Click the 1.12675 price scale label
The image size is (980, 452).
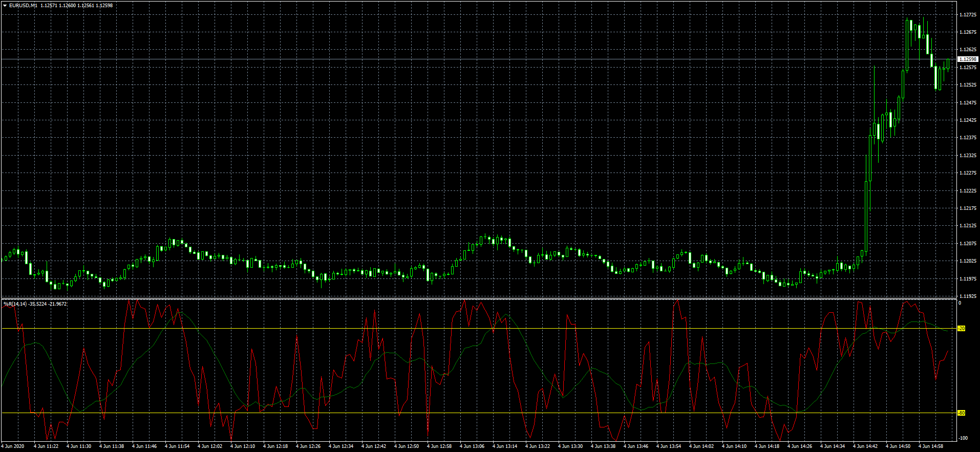pyautogui.click(x=967, y=32)
